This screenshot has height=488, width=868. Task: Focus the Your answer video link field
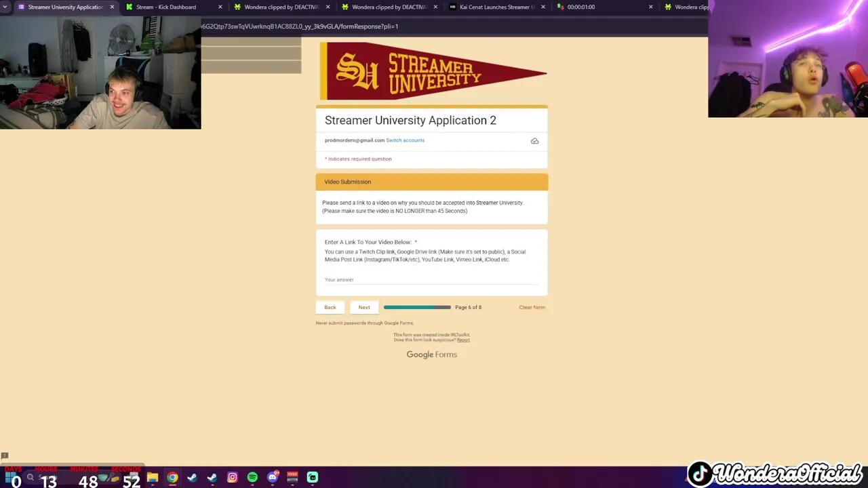point(431,279)
